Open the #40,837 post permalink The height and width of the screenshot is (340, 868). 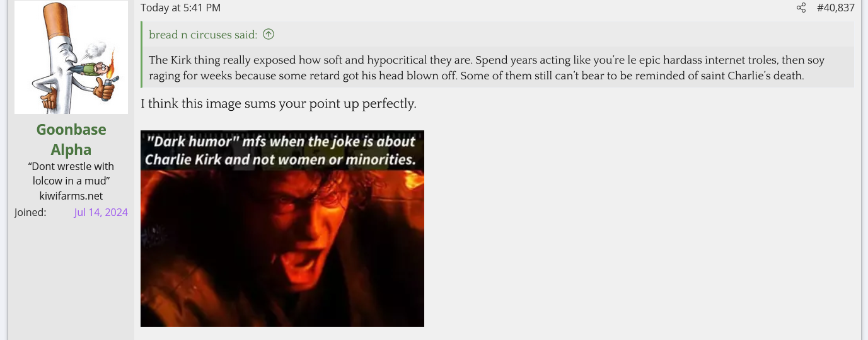[835, 8]
